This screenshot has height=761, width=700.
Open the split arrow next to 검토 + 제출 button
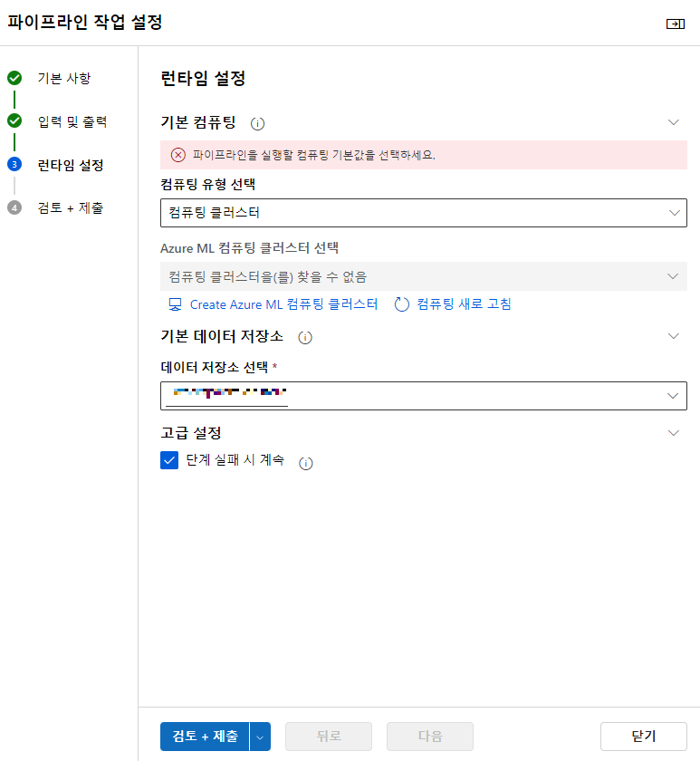[x=260, y=737]
